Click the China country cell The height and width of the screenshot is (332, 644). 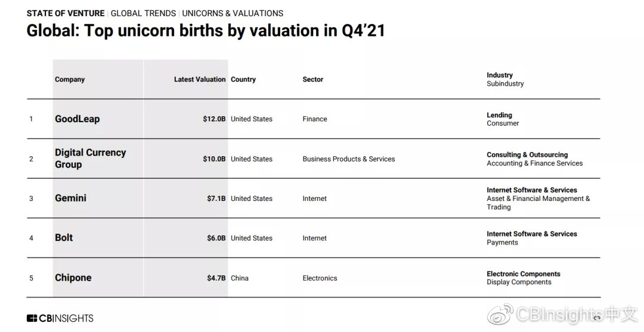240,278
